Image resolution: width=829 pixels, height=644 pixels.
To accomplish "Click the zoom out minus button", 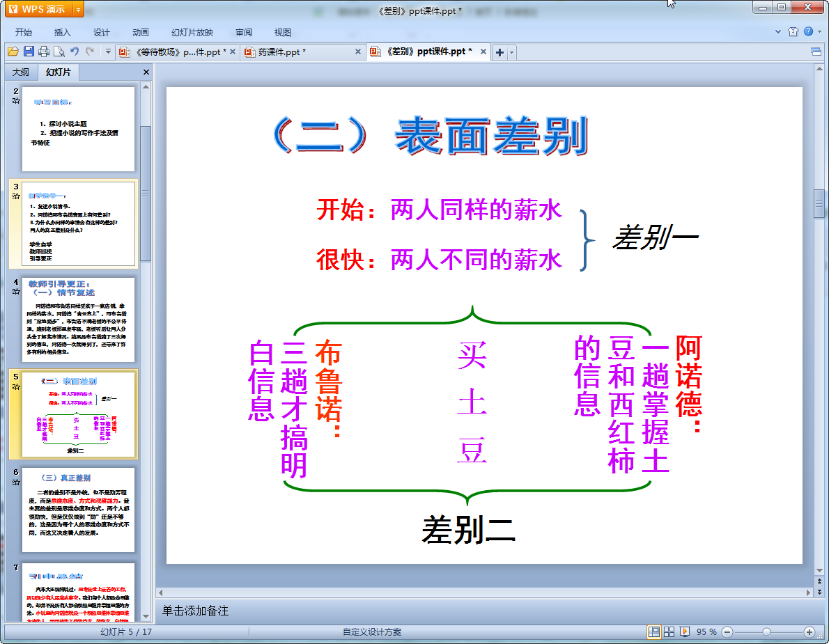I will pos(727,632).
